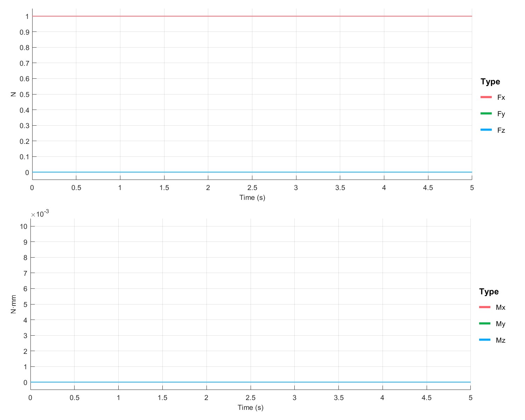Toggle the My legend entry

[x=492, y=324]
